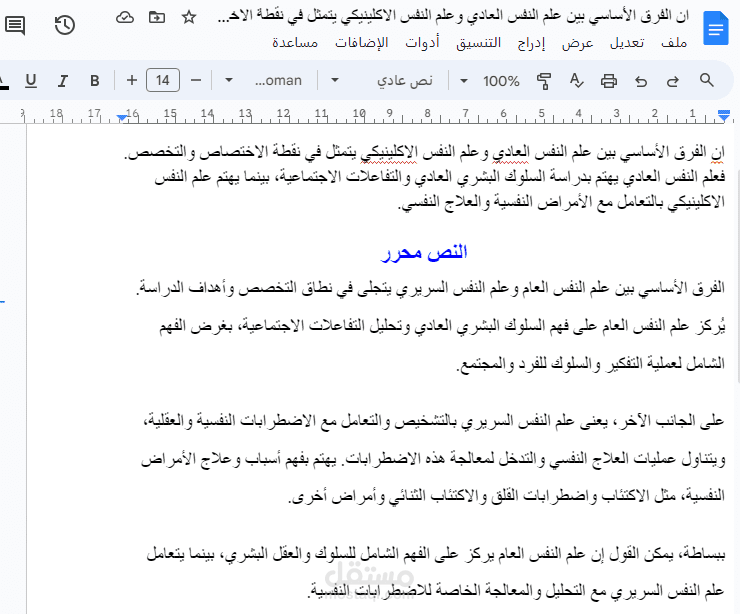Viewport: 740px width, 614px height.
Task: Open the مساعدة menu
Action: point(295,42)
